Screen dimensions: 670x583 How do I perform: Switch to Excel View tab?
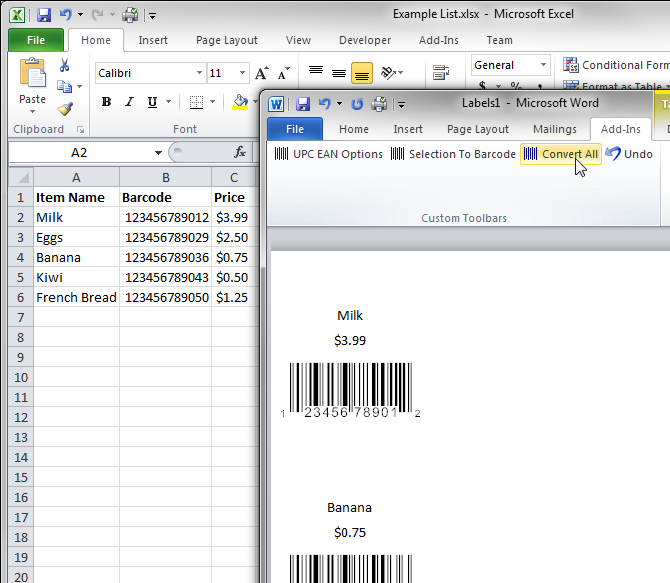coord(298,40)
